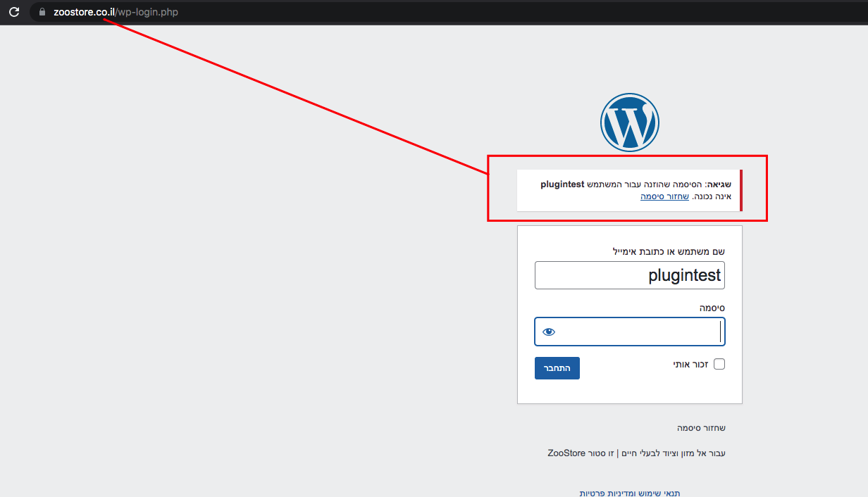This screenshot has height=497, width=868.
Task: Click the password input field
Action: click(x=630, y=332)
